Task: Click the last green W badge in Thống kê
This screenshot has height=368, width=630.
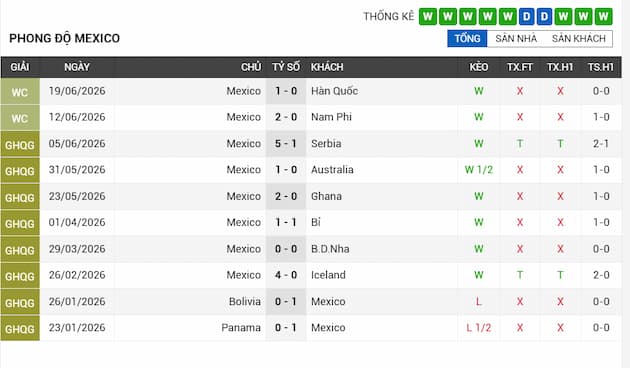Action: [603, 16]
